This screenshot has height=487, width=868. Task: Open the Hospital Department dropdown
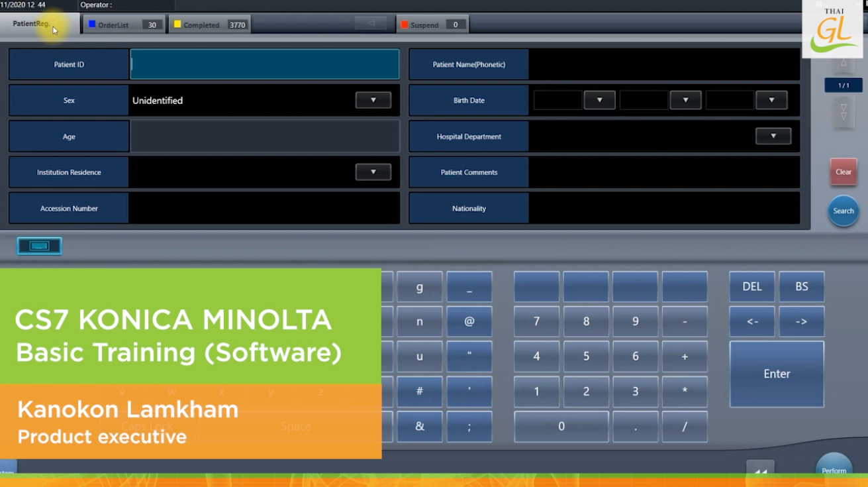pos(773,136)
